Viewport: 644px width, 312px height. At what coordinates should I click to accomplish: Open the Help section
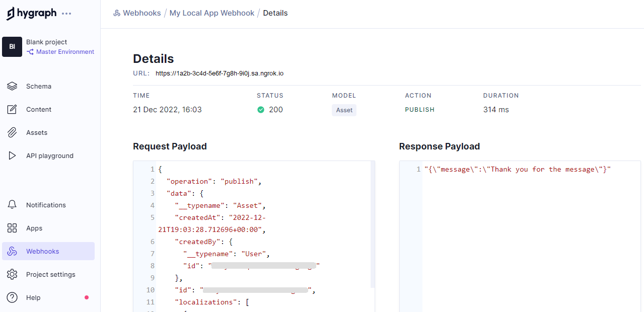click(33, 297)
